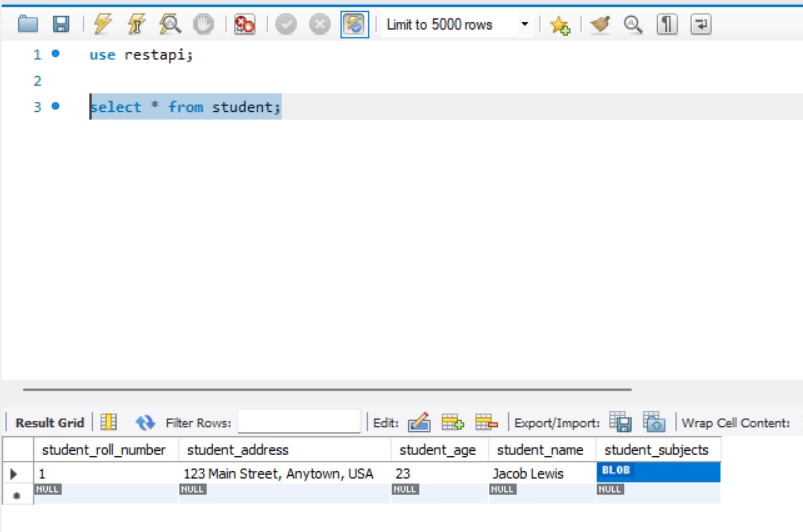Open find panel magnifier icon

(633, 24)
